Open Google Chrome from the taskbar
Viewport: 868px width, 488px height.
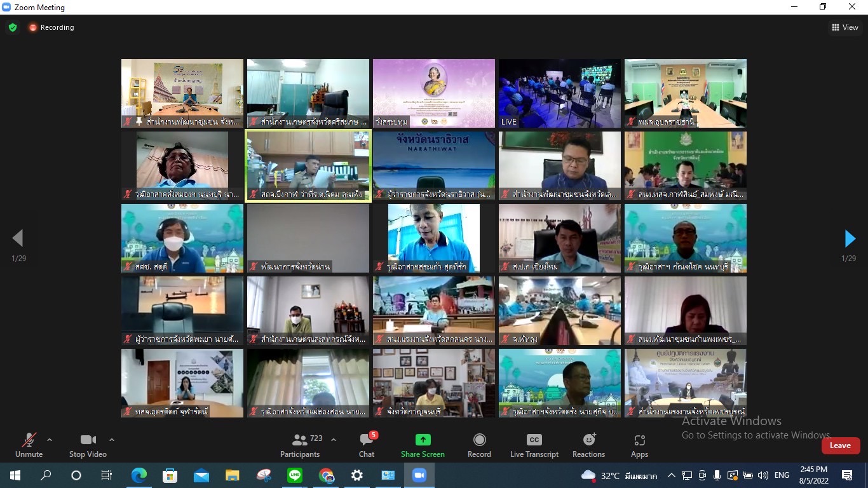[326, 475]
